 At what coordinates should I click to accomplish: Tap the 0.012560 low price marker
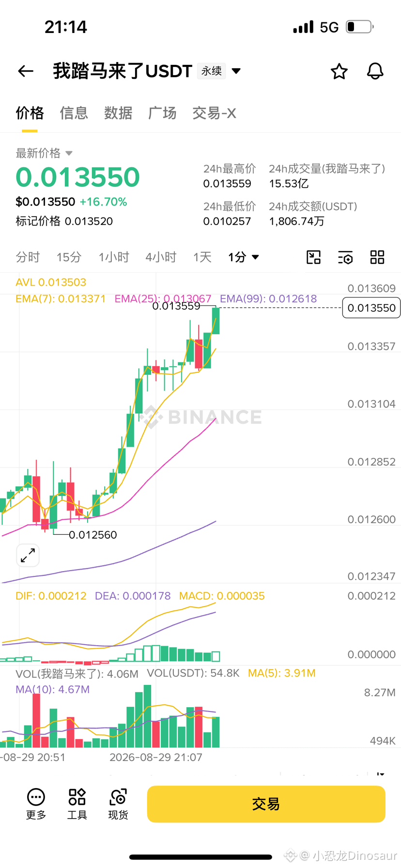click(x=93, y=535)
